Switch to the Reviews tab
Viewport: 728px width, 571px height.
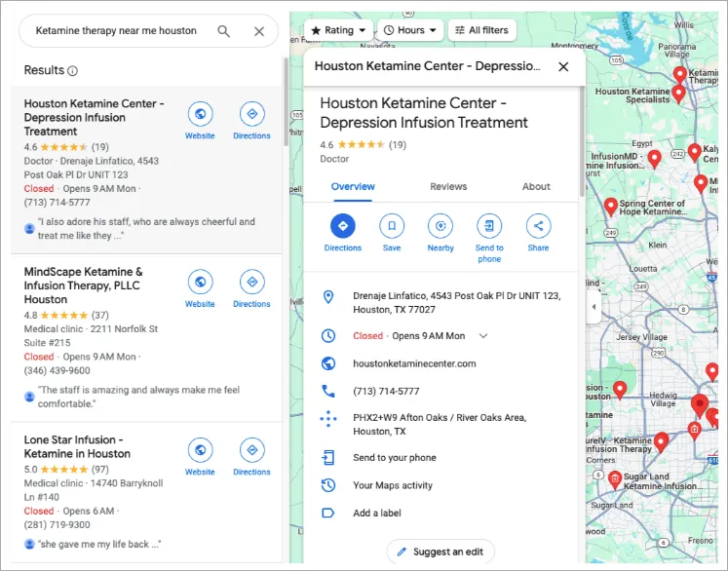(448, 187)
